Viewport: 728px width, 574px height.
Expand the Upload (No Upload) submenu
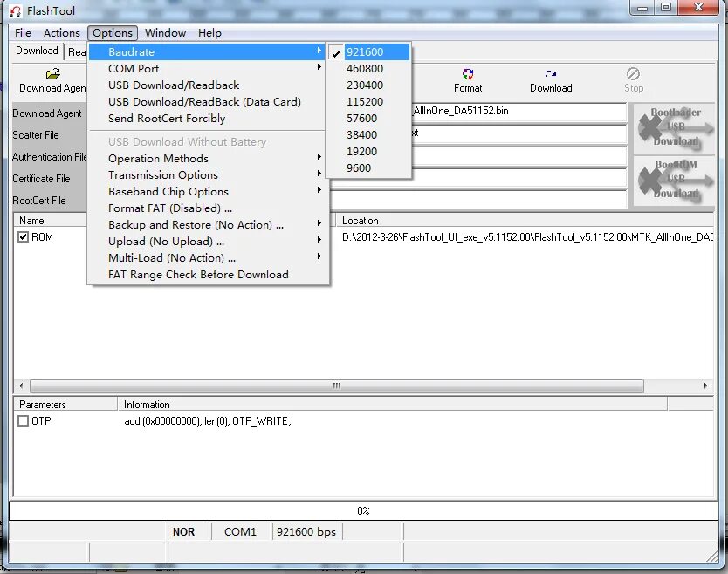click(207, 242)
